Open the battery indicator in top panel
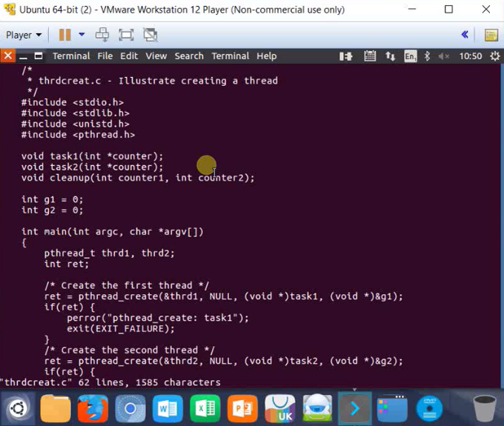504x426 pixels. click(x=346, y=56)
